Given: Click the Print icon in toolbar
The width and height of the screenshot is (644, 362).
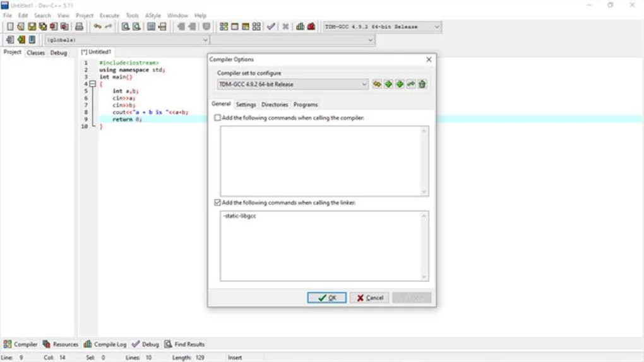Looking at the screenshot, I should click(79, 26).
